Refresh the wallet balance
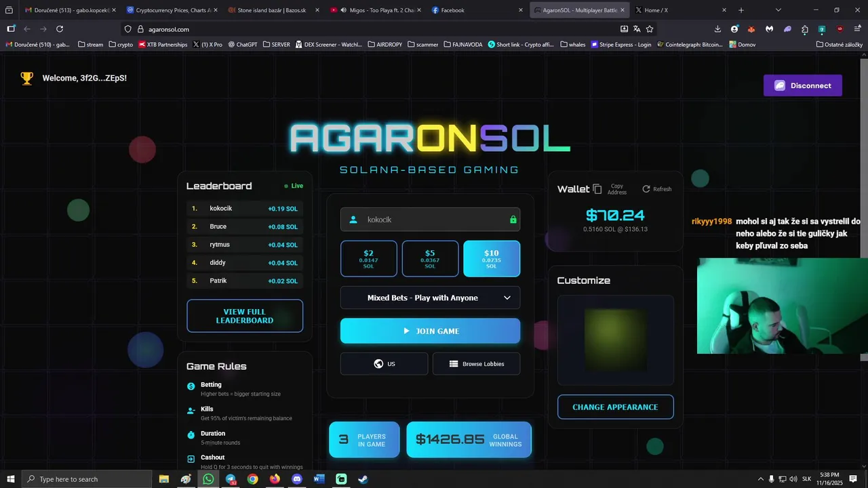Screen dimensions: 868x488 (657, 189)
